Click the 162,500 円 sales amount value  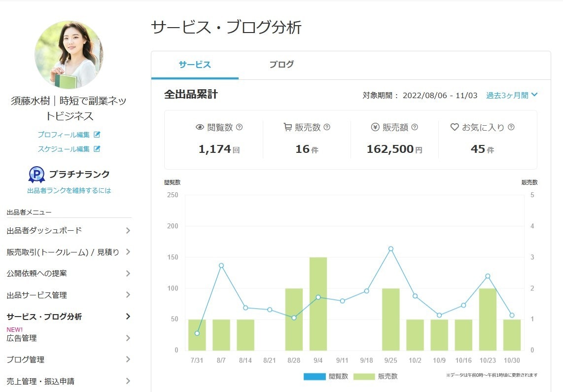click(394, 149)
